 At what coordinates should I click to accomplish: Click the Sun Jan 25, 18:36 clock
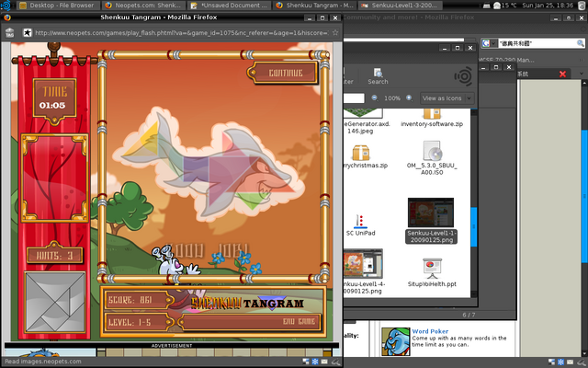pyautogui.click(x=548, y=6)
